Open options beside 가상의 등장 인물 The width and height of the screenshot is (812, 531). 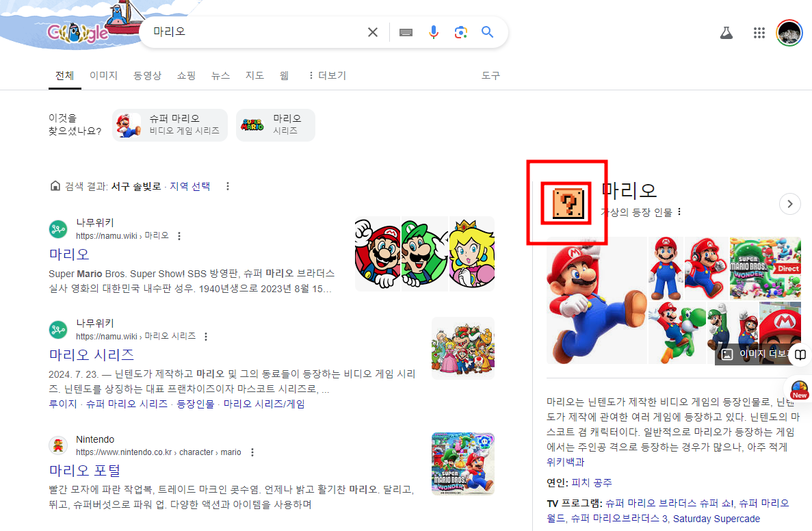coord(679,212)
